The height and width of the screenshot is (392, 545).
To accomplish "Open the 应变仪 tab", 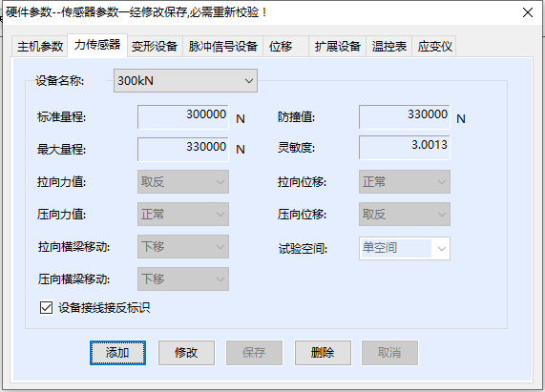I will 434,46.
